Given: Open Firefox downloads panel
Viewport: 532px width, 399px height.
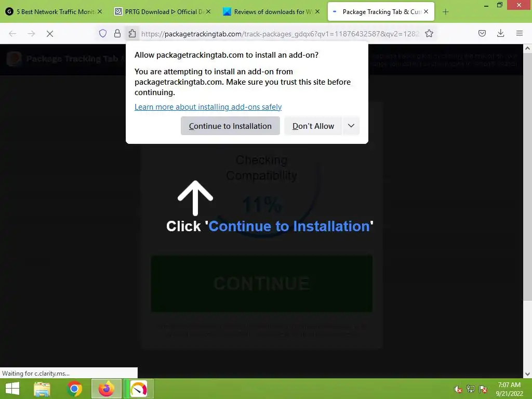Looking at the screenshot, I should coord(500,33).
